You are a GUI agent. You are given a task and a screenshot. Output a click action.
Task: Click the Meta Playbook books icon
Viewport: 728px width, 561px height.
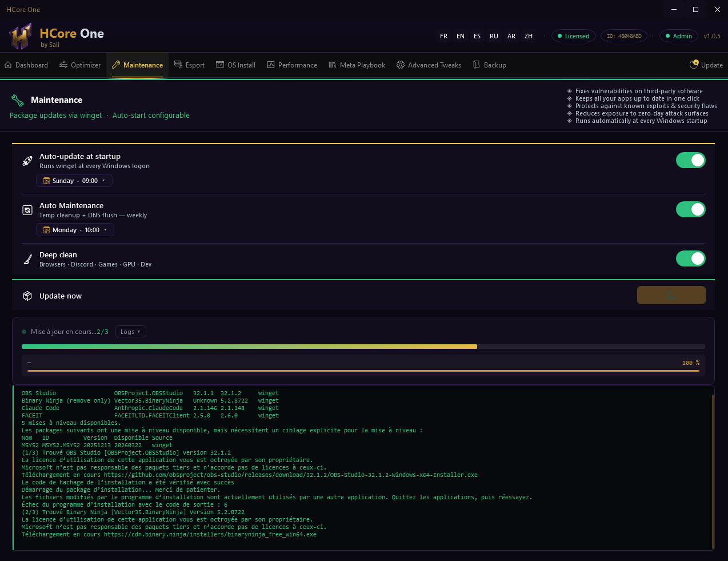click(x=333, y=65)
